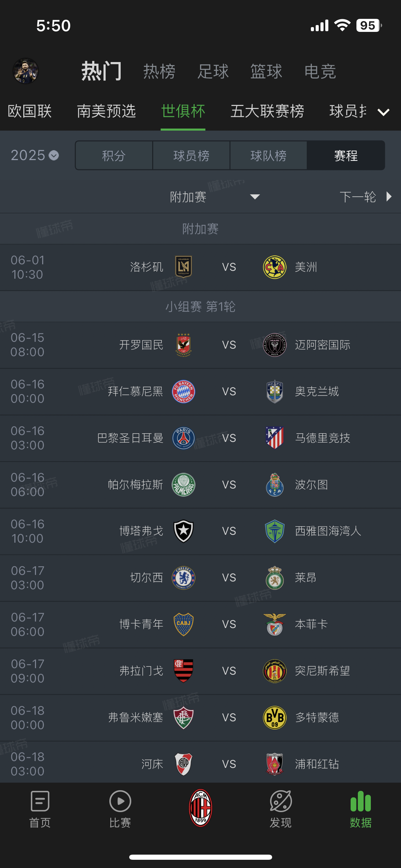The height and width of the screenshot is (868, 401).
Task: Open the user profile avatar
Action: [26, 71]
